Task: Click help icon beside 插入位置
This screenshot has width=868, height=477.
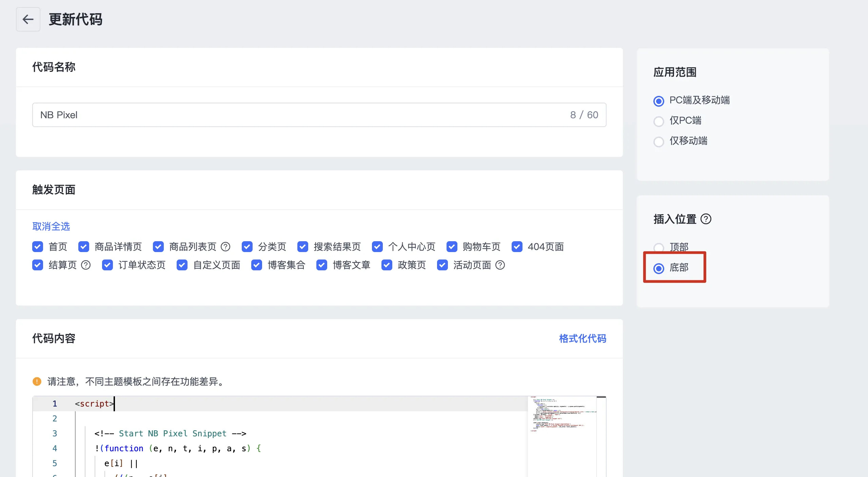Action: (x=706, y=219)
